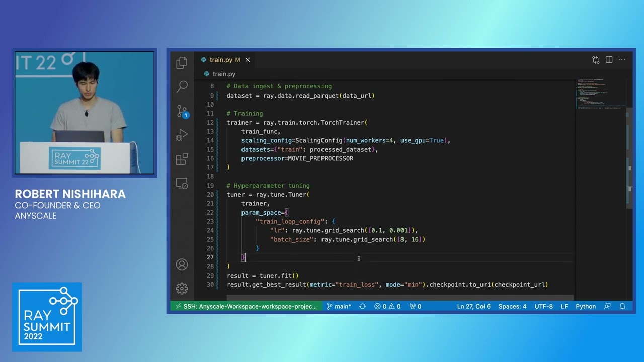Open errors and warnings count in status bar
Image resolution: width=644 pixels, height=362 pixels.
click(387, 306)
